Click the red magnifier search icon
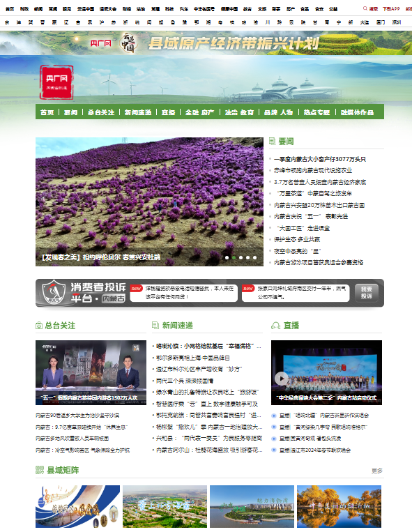Screen dimensions: 412x532 tap(365, 9)
